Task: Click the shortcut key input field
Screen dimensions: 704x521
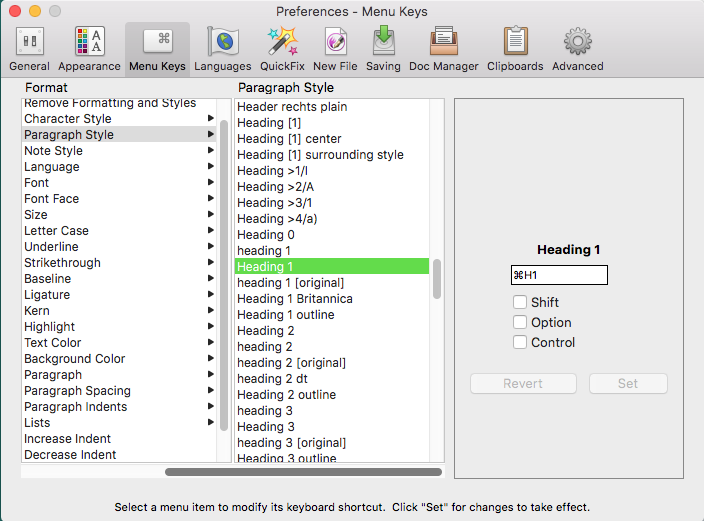Action: tap(559, 275)
